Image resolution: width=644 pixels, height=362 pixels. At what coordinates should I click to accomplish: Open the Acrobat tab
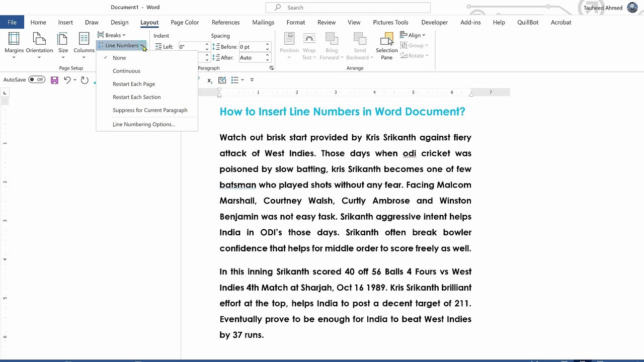pos(561,22)
